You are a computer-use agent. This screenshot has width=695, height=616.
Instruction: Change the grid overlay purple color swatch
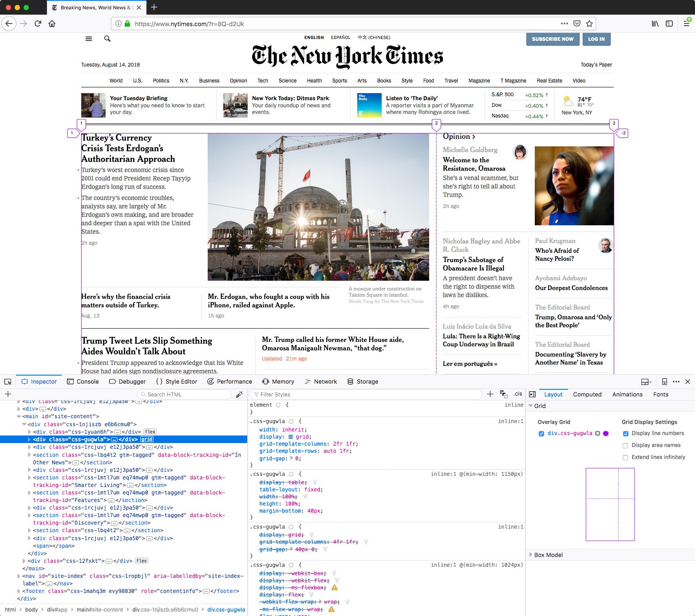(x=606, y=433)
